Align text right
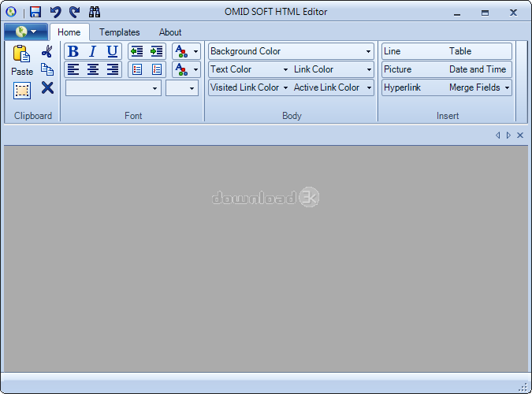 112,69
